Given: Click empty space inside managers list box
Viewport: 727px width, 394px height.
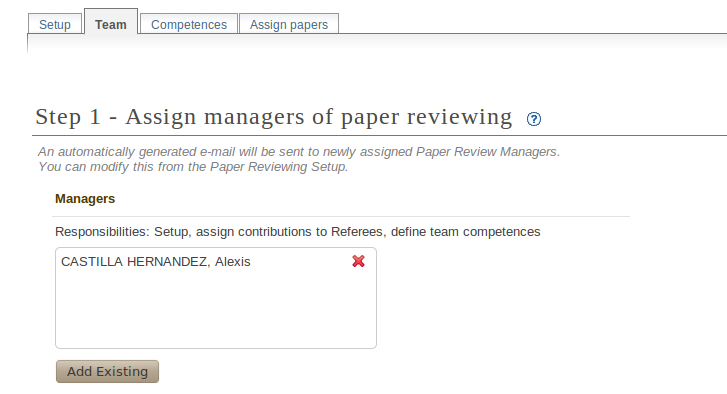Looking at the screenshot, I should coord(216,311).
